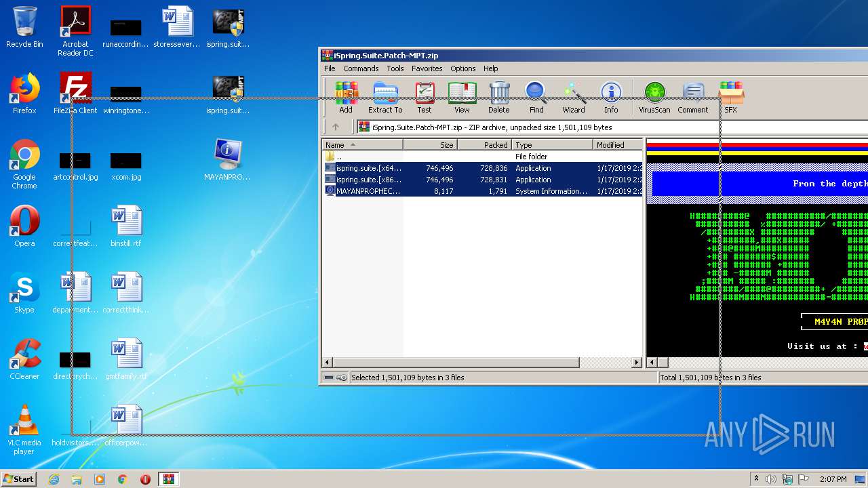Open the Favorites menu
Viewport: 868px width, 488px height.
tap(427, 68)
